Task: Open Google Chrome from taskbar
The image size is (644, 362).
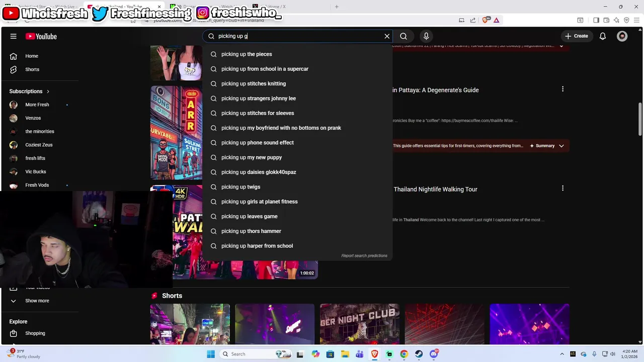Action: (404, 354)
